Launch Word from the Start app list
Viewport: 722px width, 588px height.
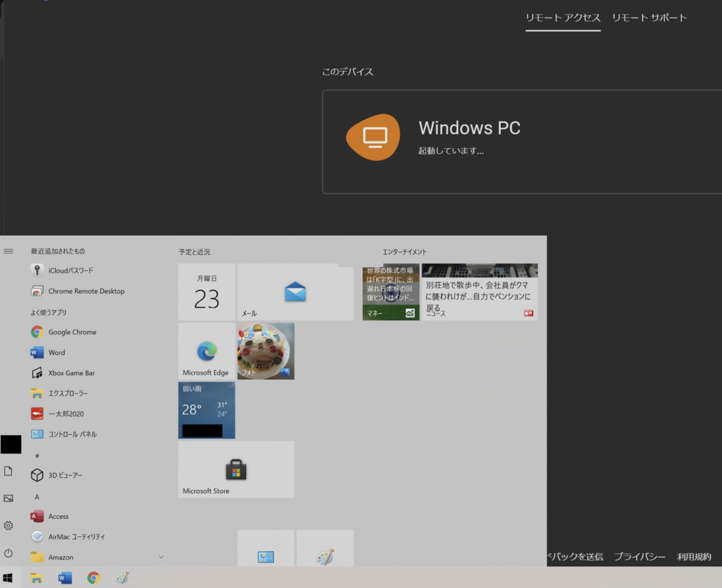96,352
